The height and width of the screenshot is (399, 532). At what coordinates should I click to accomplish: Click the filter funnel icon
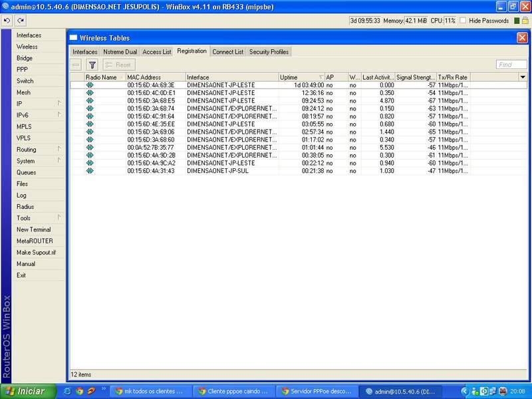[x=92, y=65]
